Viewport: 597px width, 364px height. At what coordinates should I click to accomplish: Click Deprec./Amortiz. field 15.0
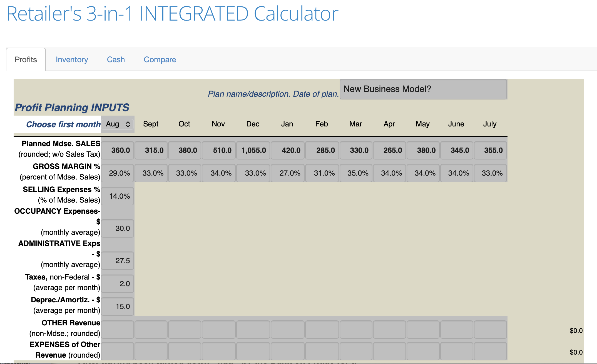pyautogui.click(x=118, y=306)
